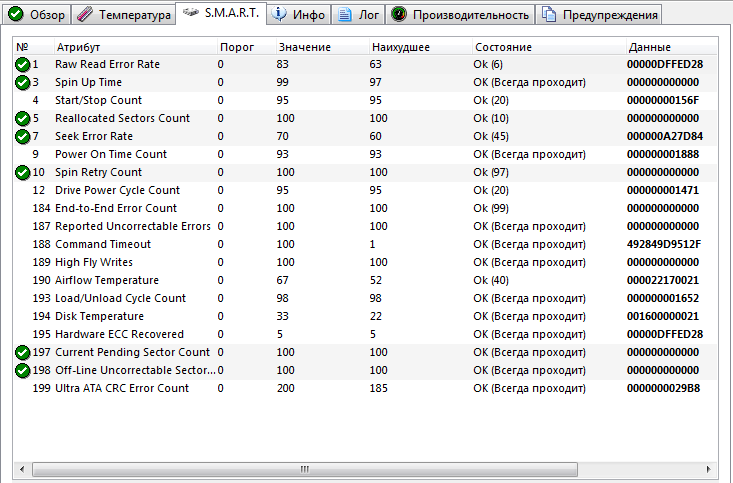Sort by the Данные column header
Screen dimensions: 733x483
click(671, 47)
